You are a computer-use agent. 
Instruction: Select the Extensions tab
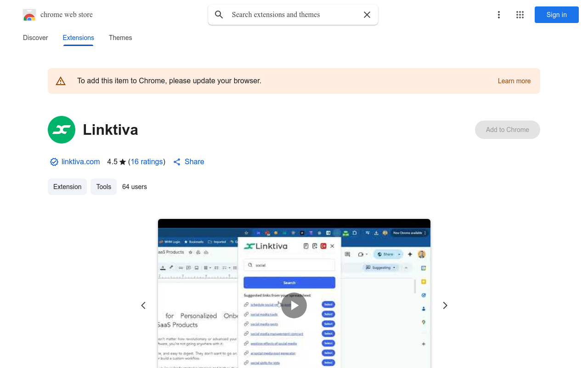pyautogui.click(x=79, y=38)
